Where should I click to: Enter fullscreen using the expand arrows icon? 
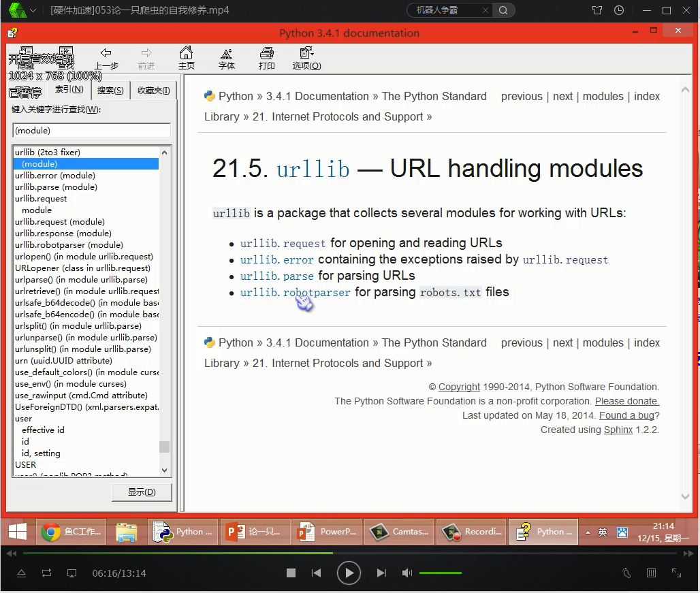676,573
